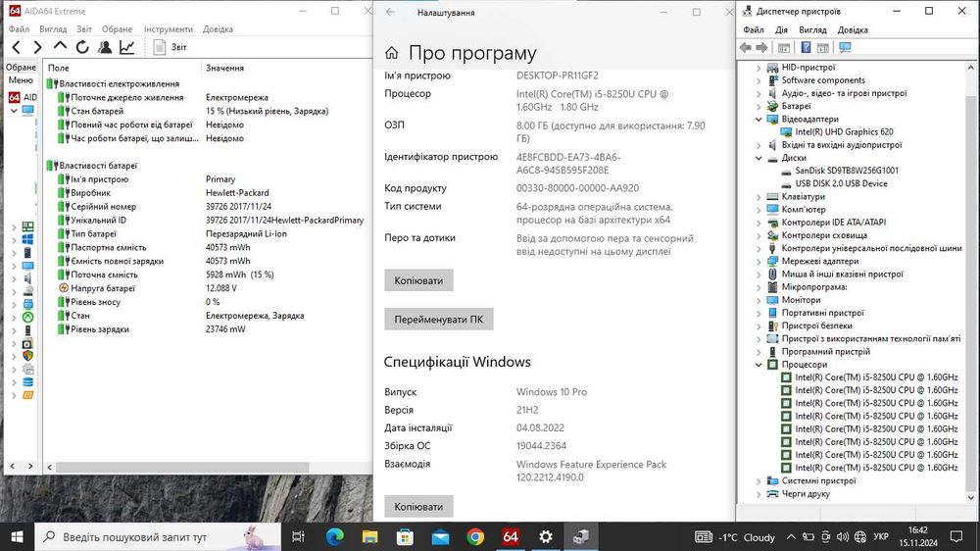
Task: Switch to Обране tab in AIDA64
Action: (22, 67)
